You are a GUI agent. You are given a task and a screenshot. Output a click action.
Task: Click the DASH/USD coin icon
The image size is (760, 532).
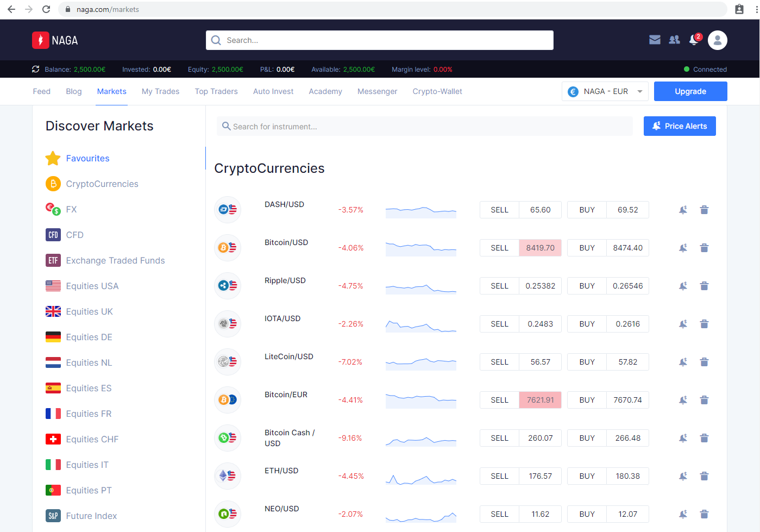[228, 210]
